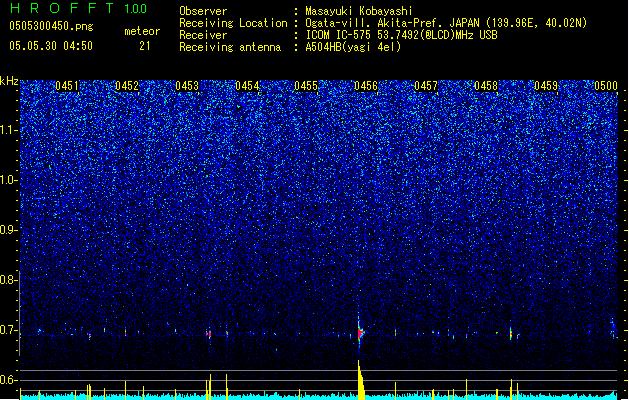Click the 'meteor' label
This screenshot has height=400, width=629.
click(x=142, y=31)
